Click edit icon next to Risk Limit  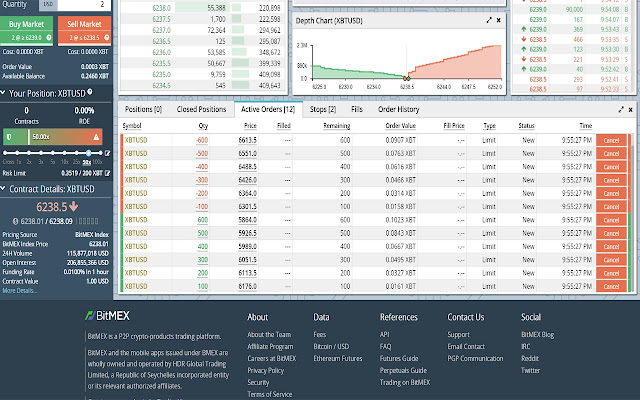[x=107, y=173]
